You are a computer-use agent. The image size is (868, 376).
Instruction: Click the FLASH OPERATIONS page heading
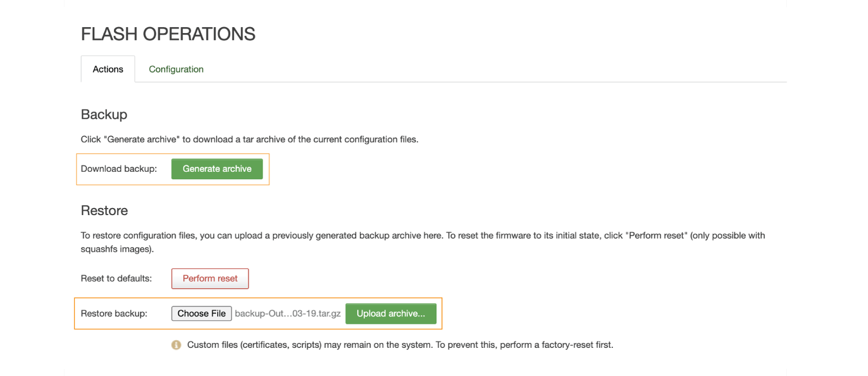tap(168, 34)
